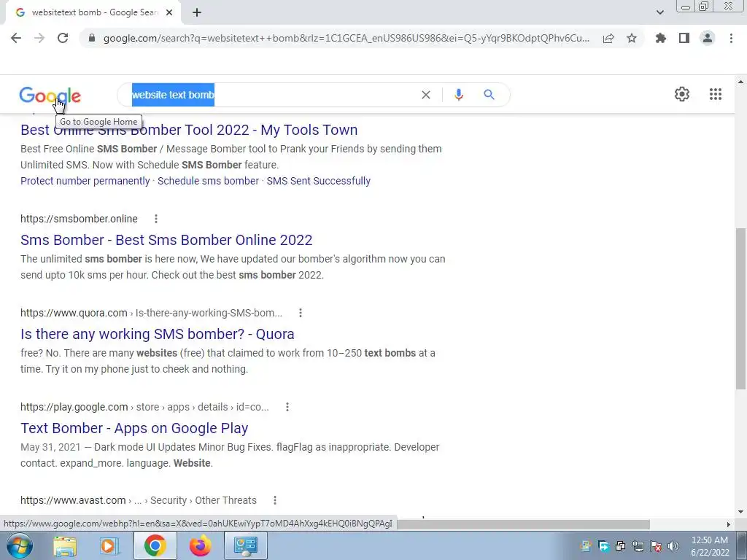Open options menu beside smsbomber.online
The height and width of the screenshot is (560, 747).
(156, 219)
